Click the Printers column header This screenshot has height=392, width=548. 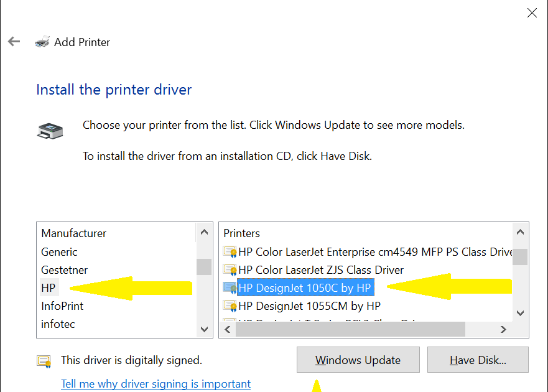click(241, 233)
